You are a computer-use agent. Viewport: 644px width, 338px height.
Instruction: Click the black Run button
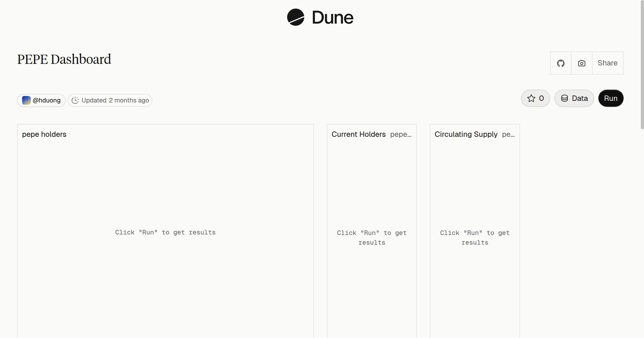(611, 98)
